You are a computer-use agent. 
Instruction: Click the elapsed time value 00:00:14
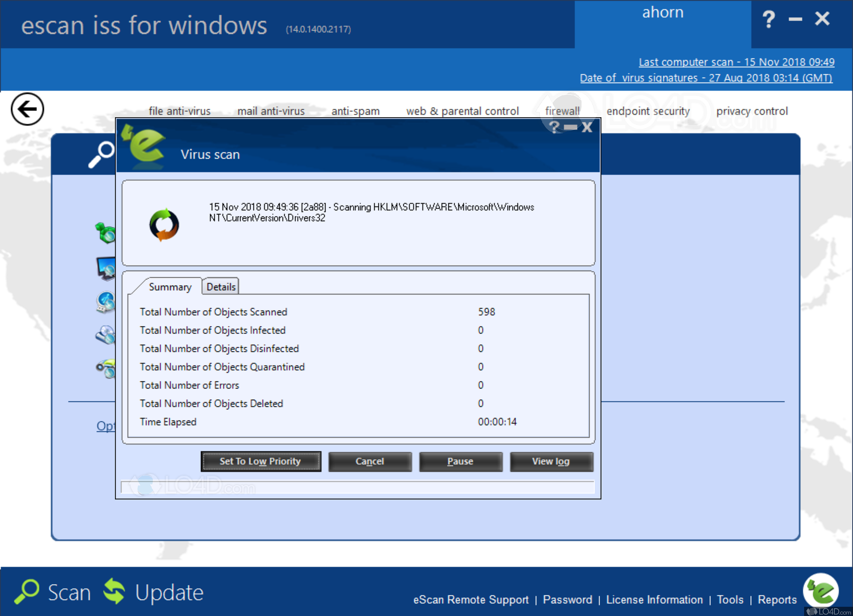click(x=497, y=422)
